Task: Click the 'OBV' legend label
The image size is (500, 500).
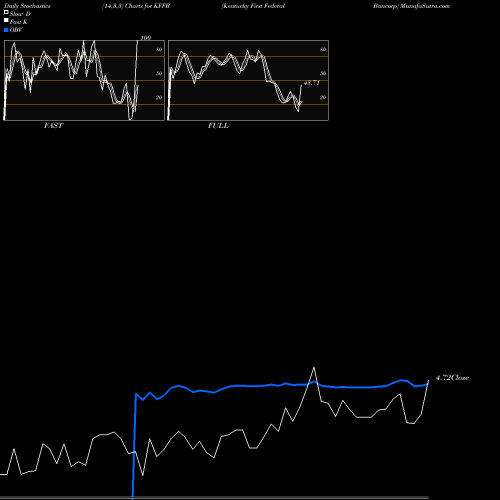Action: [16, 30]
